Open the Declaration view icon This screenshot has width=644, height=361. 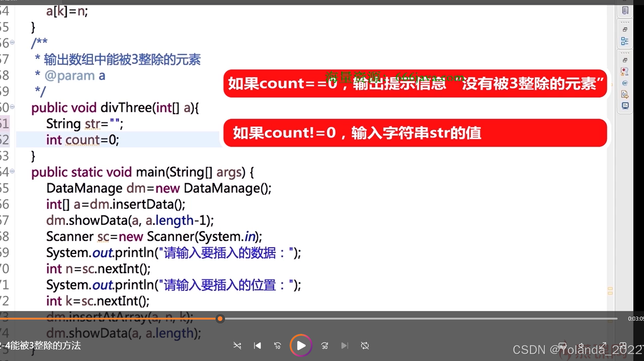[625, 95]
